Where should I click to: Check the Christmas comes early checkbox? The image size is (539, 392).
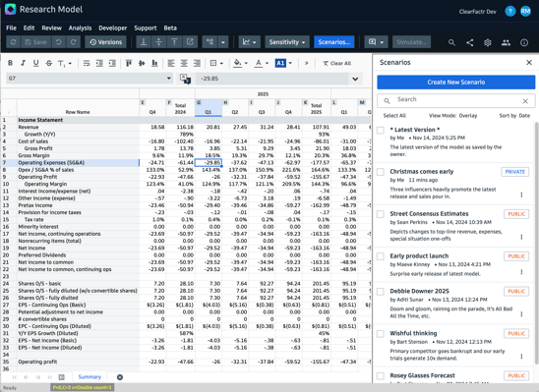click(381, 172)
